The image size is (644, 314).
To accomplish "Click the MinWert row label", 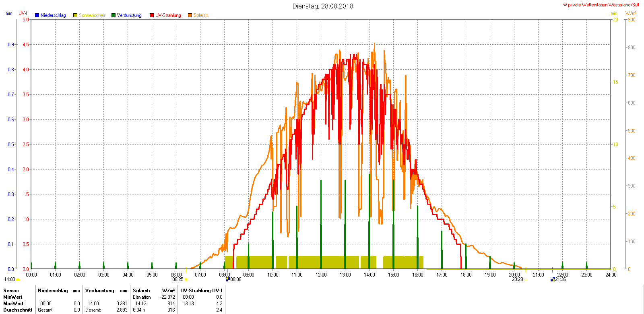I will (13, 297).
